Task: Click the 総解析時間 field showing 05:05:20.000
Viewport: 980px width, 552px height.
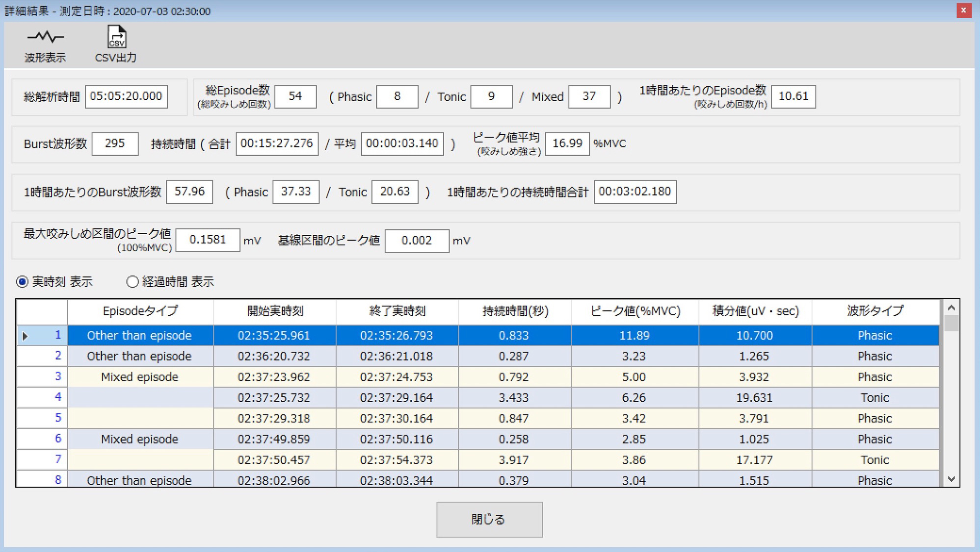Action: [126, 96]
